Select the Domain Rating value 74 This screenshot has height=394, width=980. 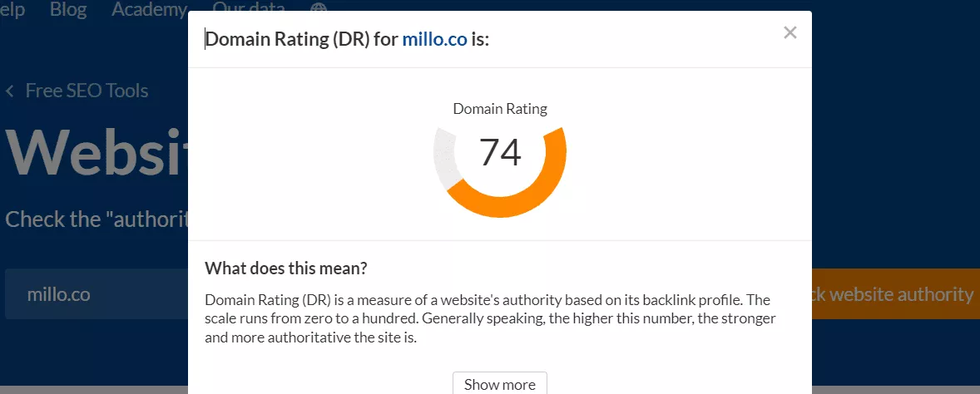[500, 152]
